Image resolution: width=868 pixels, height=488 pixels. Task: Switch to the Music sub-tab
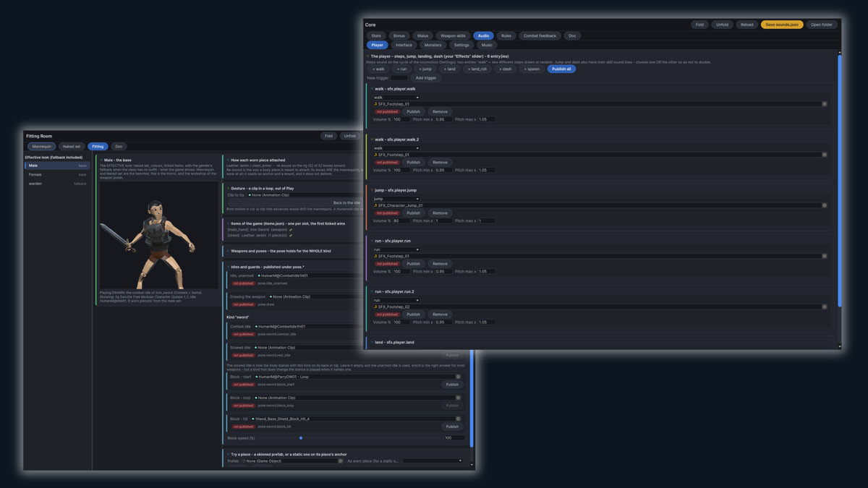(488, 45)
